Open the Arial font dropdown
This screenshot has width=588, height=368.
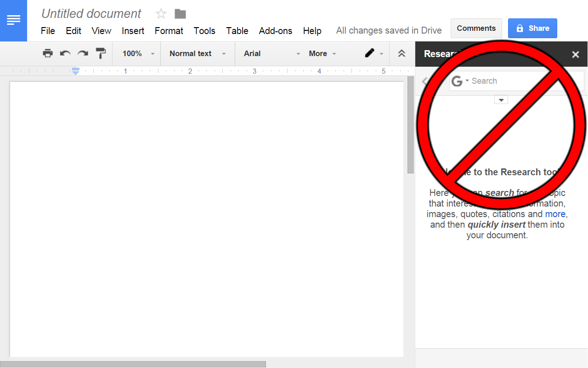pyautogui.click(x=272, y=53)
